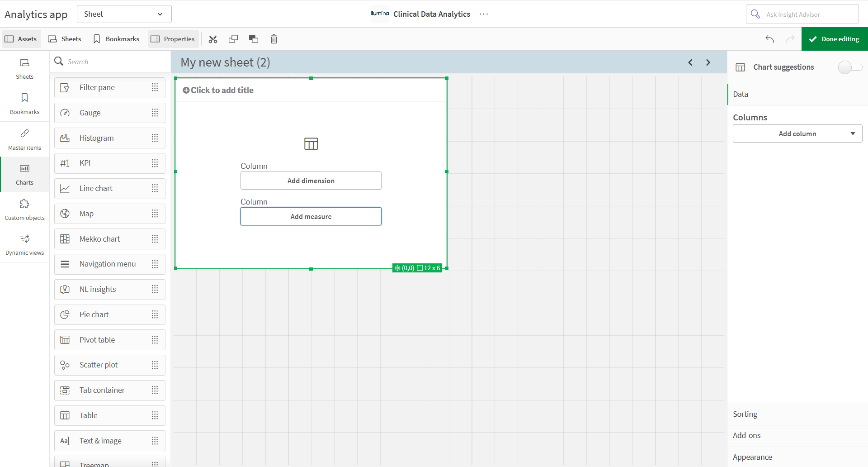
Task: Click drag handle on Pie chart row
Action: 155,315
